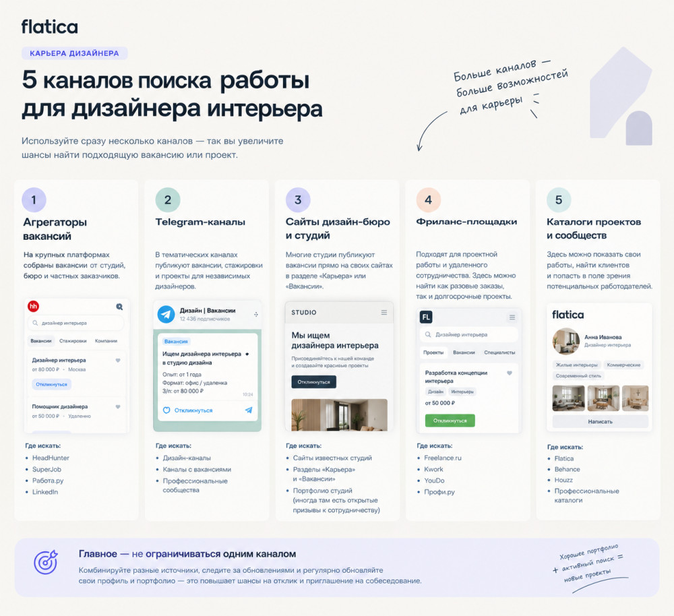
Task: Click the target icon in the bottom banner
Action: [x=46, y=562]
